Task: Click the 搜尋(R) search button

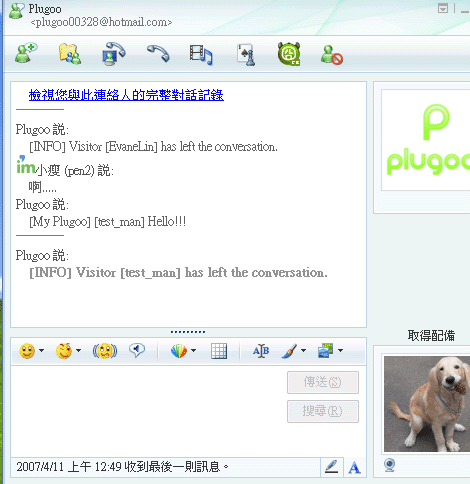Action: (323, 411)
